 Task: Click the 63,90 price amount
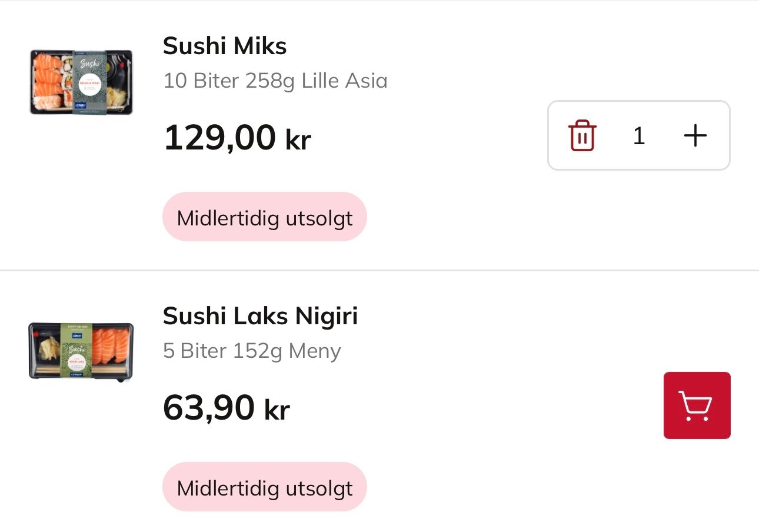coord(209,408)
